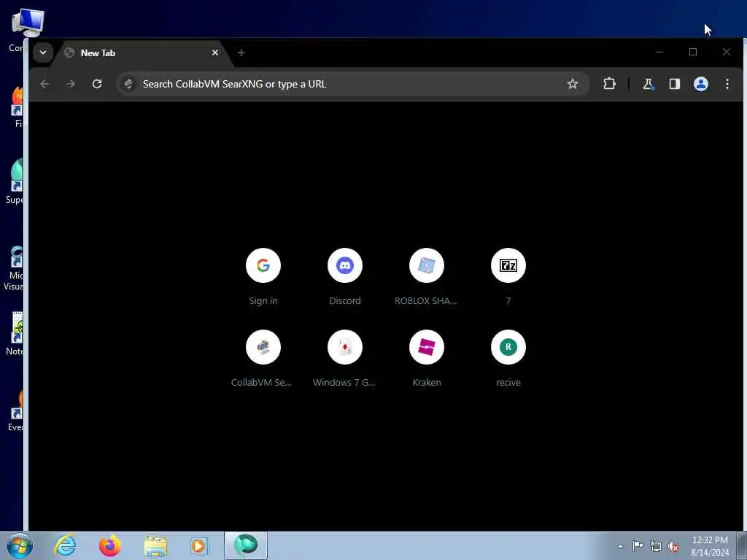Open the CollabVM Se... shortcut tile

[263, 359]
